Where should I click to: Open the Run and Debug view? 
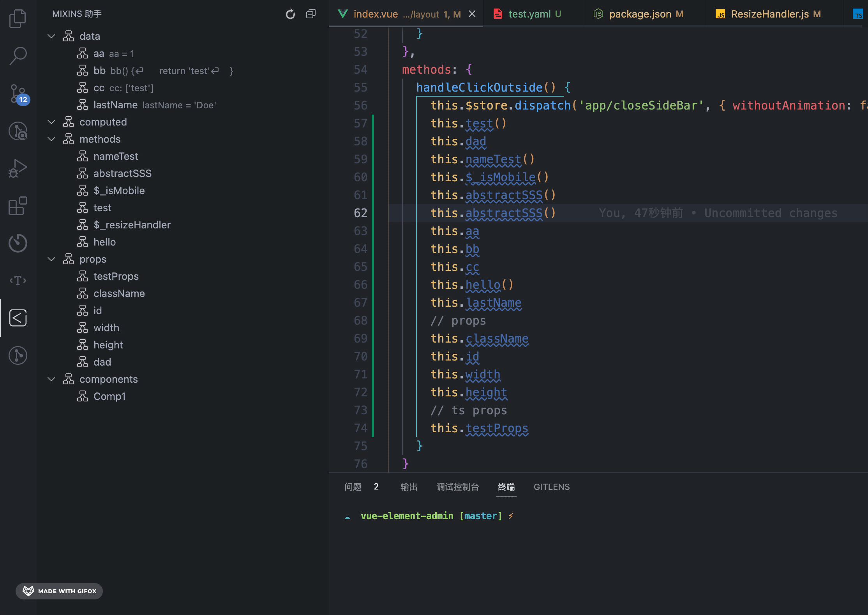pyautogui.click(x=18, y=168)
